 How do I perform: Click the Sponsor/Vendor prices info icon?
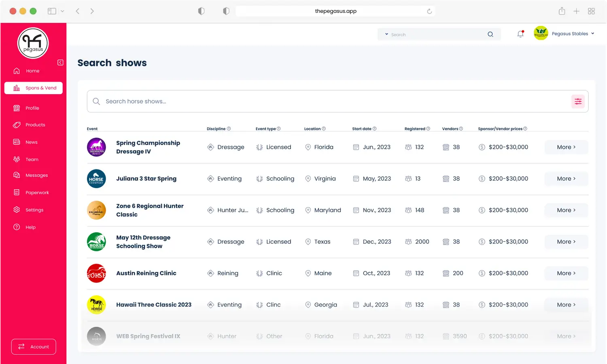525,129
